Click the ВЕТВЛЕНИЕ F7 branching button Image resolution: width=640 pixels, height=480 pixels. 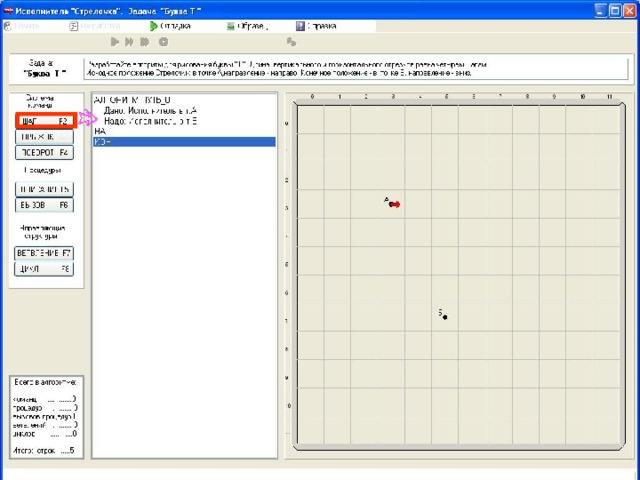pyautogui.click(x=44, y=253)
